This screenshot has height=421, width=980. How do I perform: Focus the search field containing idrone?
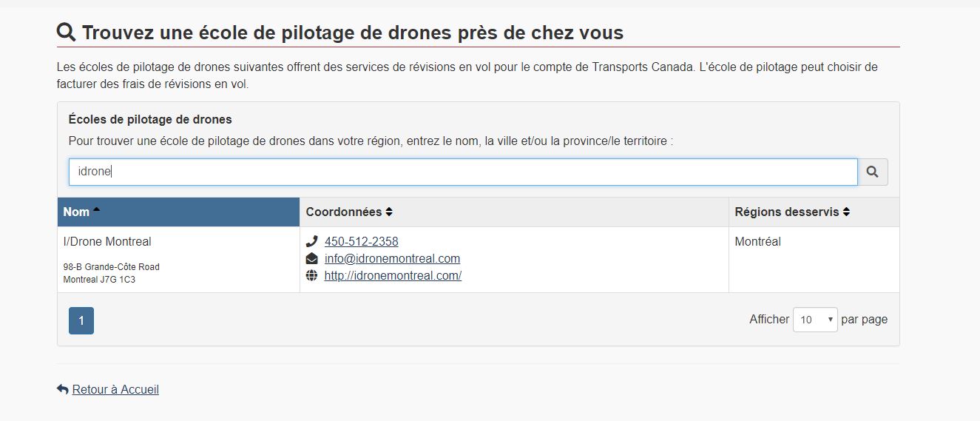click(463, 172)
